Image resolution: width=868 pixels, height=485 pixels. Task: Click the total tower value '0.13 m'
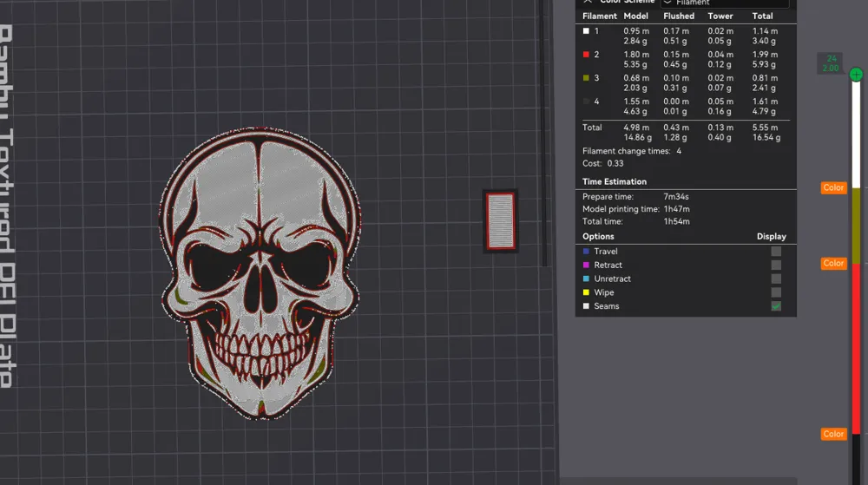click(720, 128)
